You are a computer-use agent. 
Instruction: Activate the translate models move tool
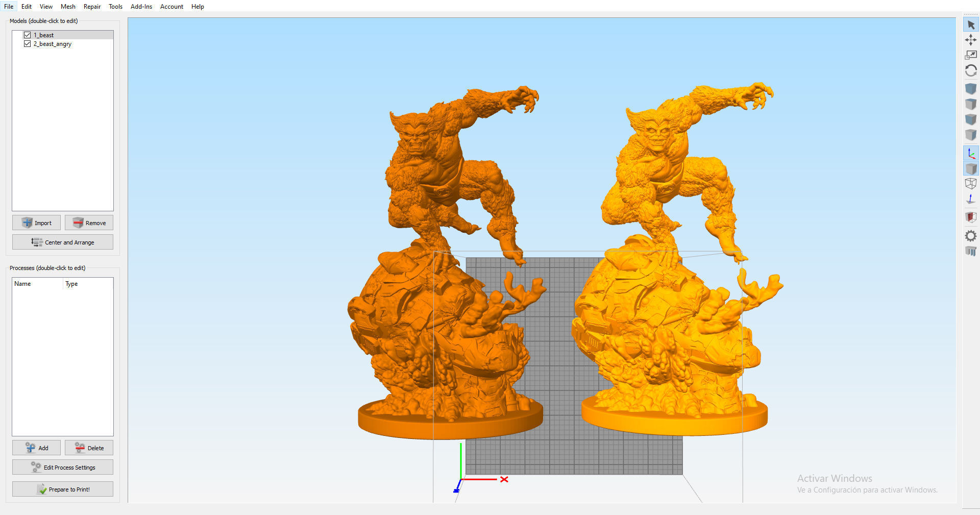click(x=971, y=40)
